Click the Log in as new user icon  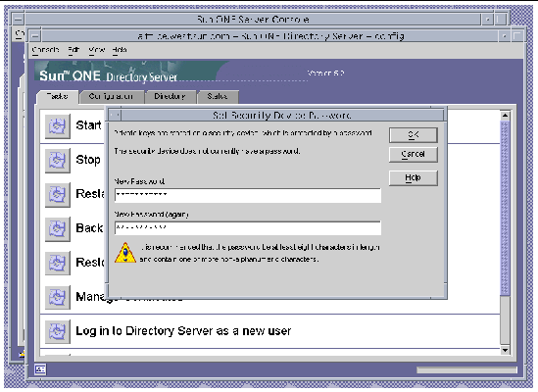pos(58,332)
